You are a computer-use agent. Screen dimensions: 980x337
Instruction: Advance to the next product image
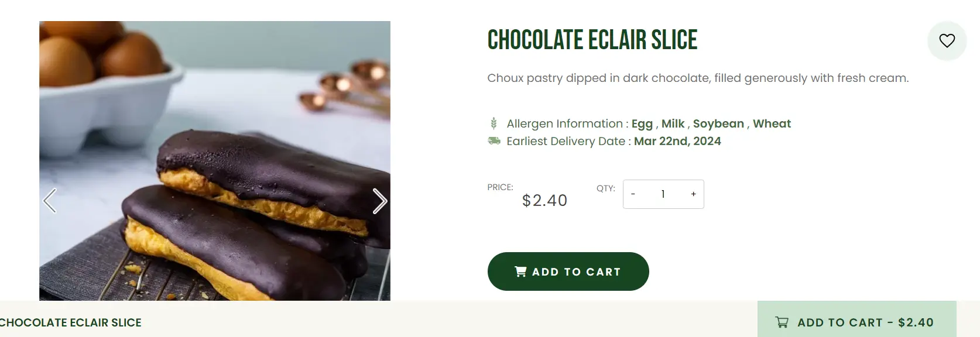point(379,201)
